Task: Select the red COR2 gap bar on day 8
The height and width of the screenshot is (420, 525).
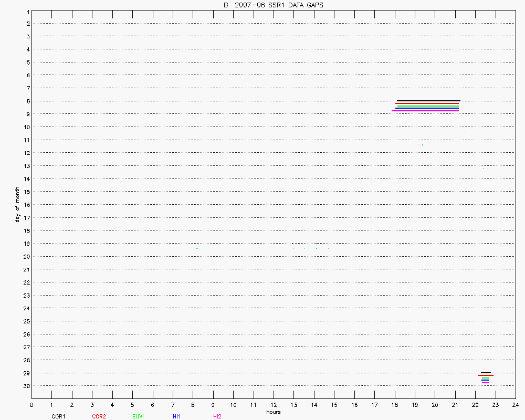Action: (427, 103)
